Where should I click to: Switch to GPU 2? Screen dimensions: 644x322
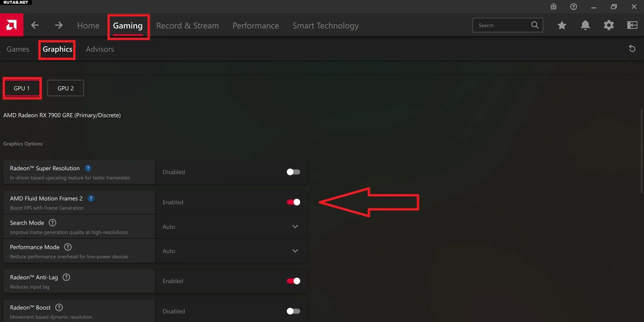(66, 88)
